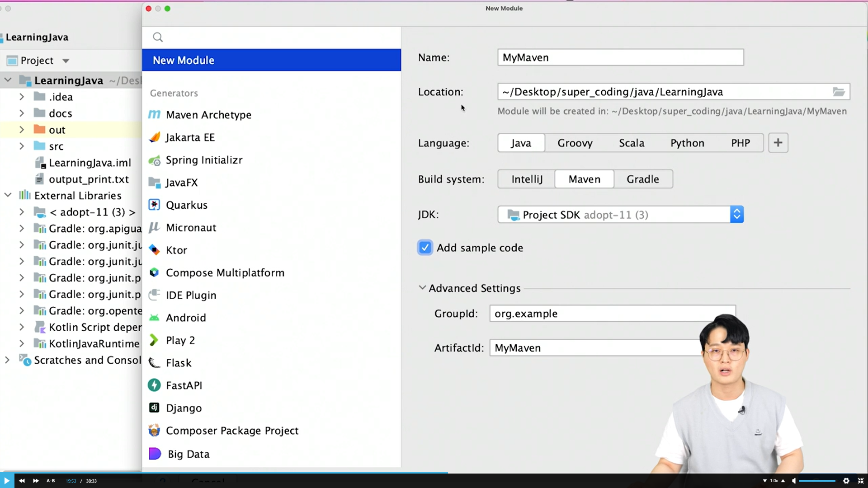The height and width of the screenshot is (488, 868).
Task: Toggle the Add sample code checkbox
Action: 425,248
